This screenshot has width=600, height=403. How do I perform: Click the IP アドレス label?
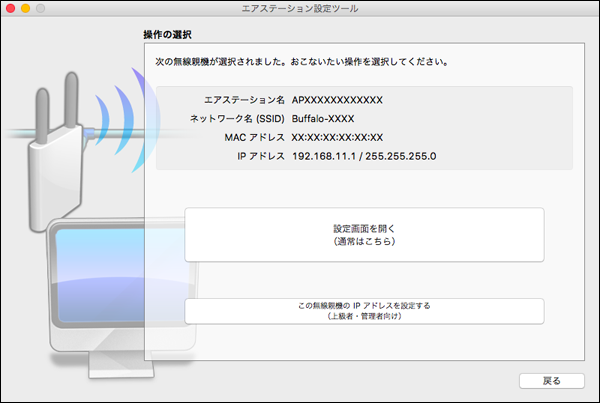pos(261,156)
